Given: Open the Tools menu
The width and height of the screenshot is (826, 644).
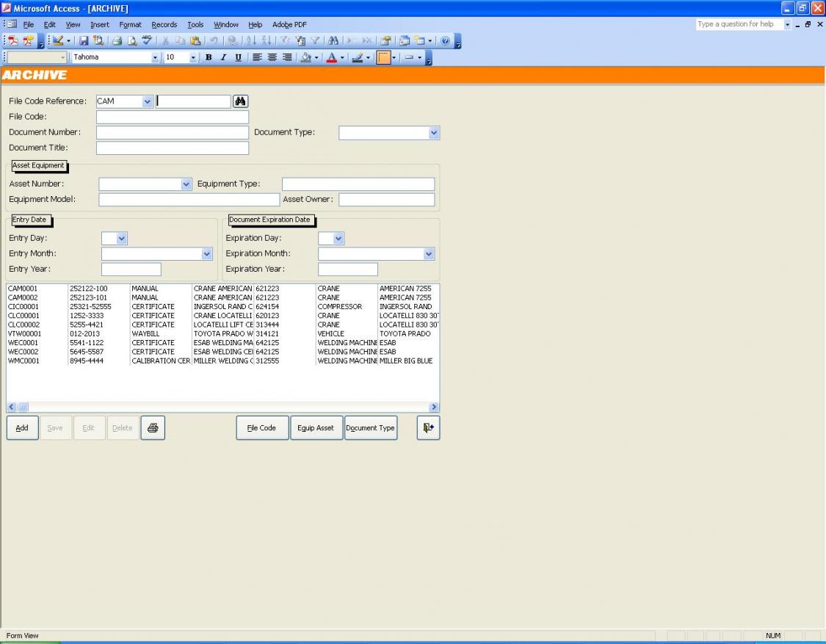Looking at the screenshot, I should click(195, 24).
